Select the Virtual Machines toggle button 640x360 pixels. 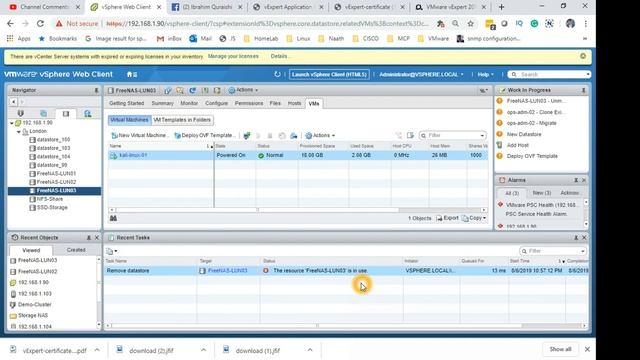129,120
